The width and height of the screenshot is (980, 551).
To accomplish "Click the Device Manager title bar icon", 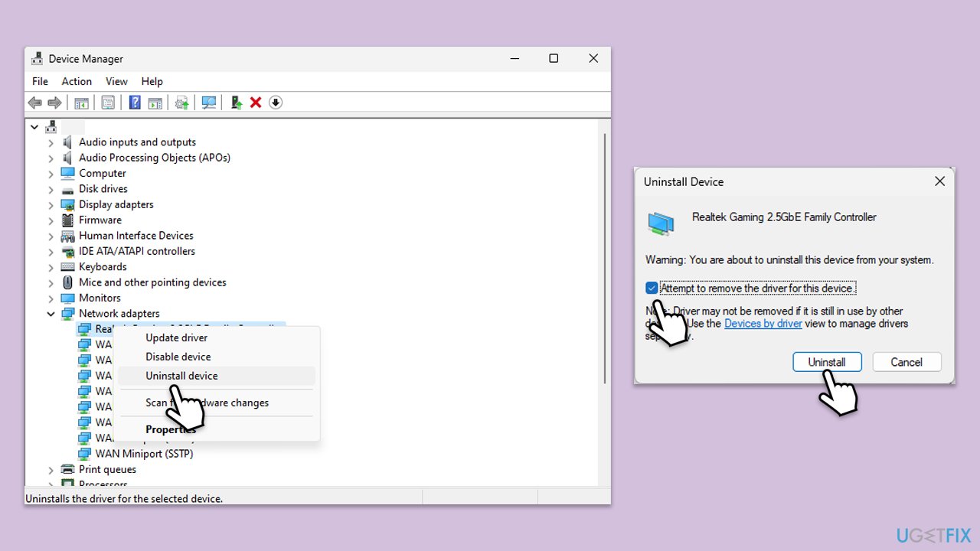I will [37, 59].
